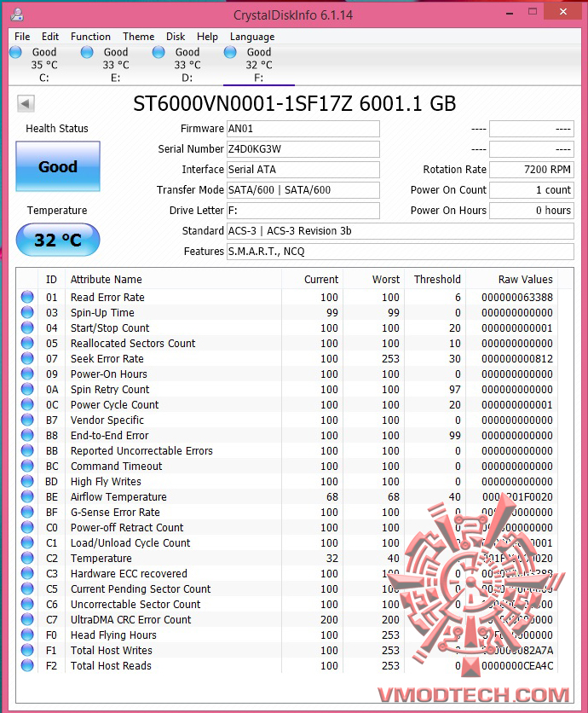
Task: Click the Power On Count value field
Action: [532, 190]
